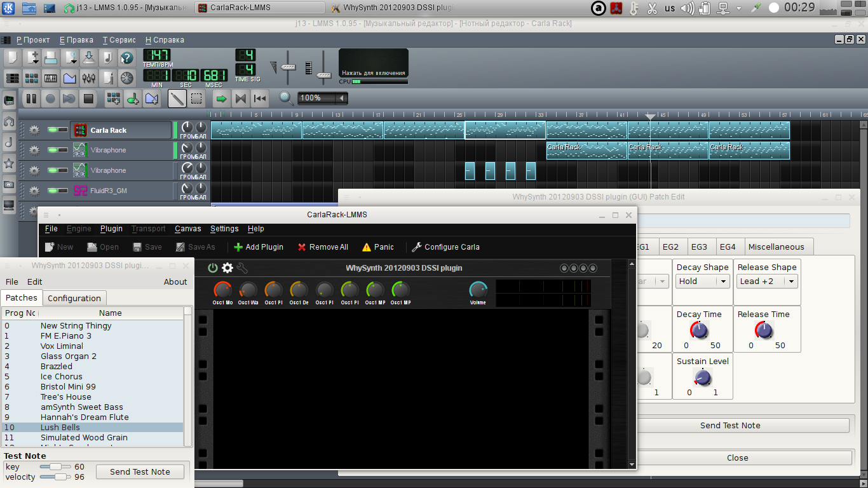This screenshot has width=868, height=488.
Task: Click the WhySynth wrench edit icon
Action: [x=242, y=268]
